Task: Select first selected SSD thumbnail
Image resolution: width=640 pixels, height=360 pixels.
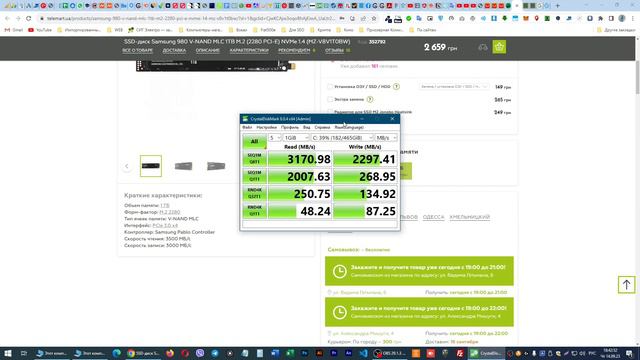Action: 151,166
